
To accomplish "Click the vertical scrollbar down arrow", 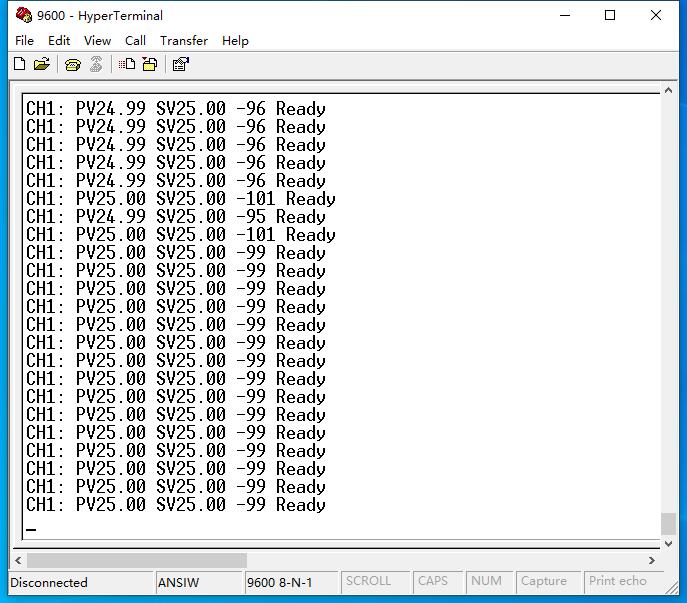I will [x=668, y=544].
